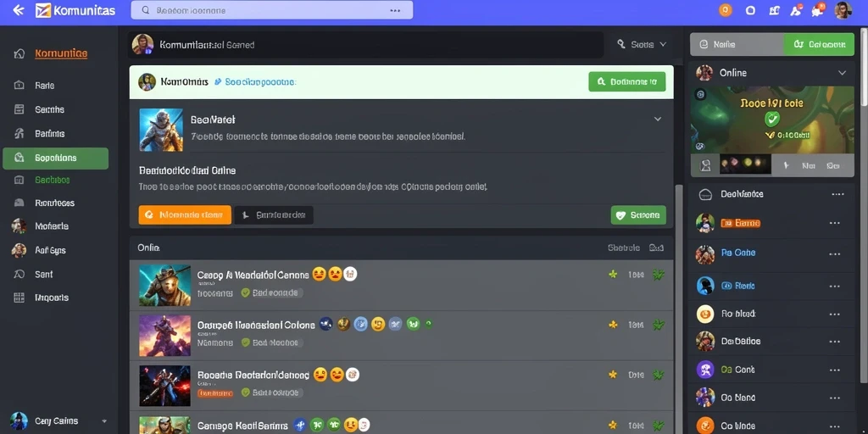Open the three-dot options inside search bar
The image size is (868, 434).
[395, 10]
